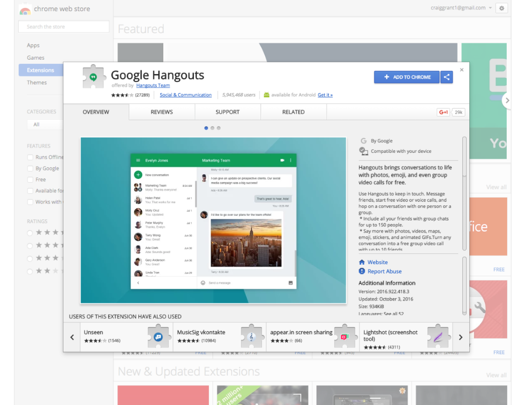Click the MusicSig vkontakte extension icon
This screenshot has height=405, width=532.
(251, 337)
